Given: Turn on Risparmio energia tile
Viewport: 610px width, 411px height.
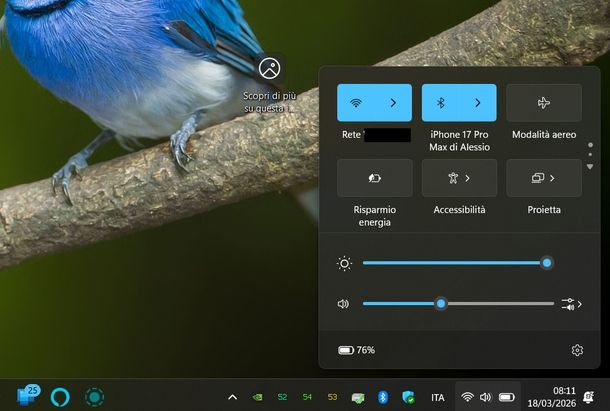Looking at the screenshot, I should (375, 178).
